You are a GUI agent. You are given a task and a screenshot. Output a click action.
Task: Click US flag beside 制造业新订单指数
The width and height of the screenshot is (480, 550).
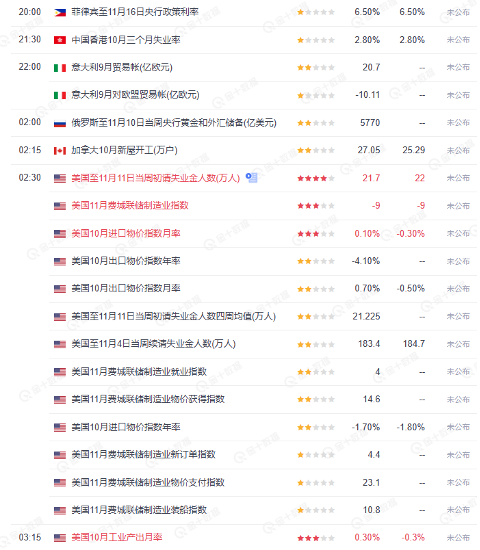tap(60, 455)
